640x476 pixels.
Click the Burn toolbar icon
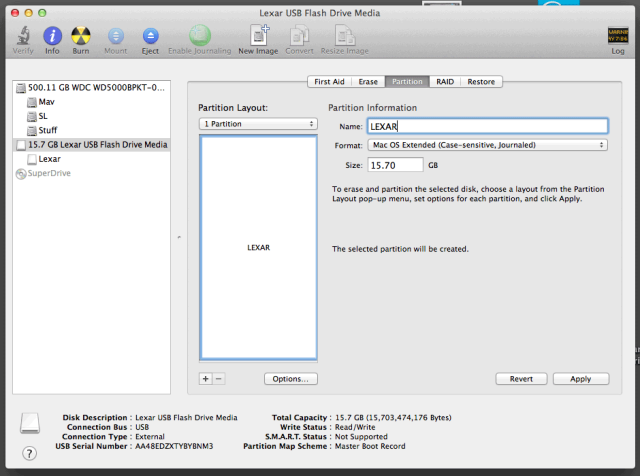[81, 36]
